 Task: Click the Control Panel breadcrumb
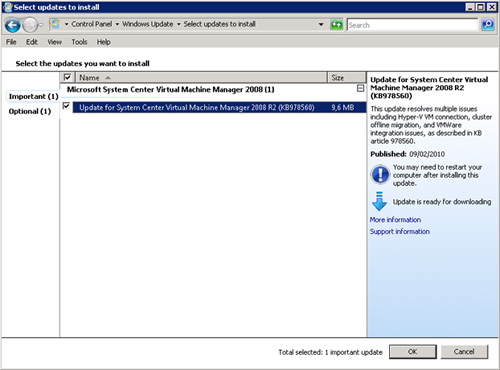[92, 24]
